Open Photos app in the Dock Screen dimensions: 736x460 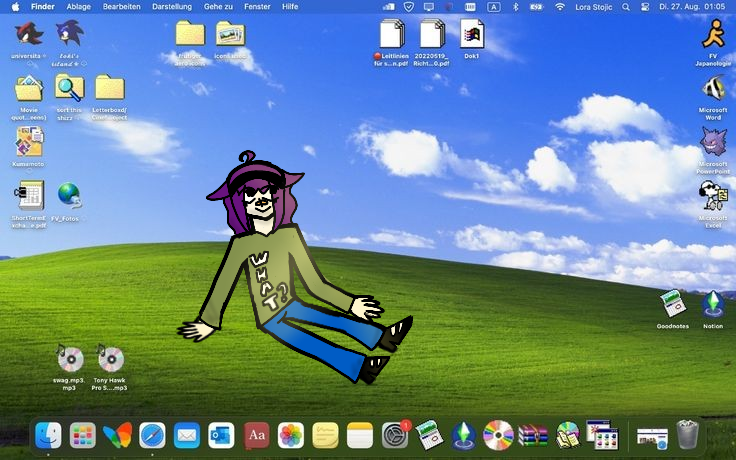point(290,435)
